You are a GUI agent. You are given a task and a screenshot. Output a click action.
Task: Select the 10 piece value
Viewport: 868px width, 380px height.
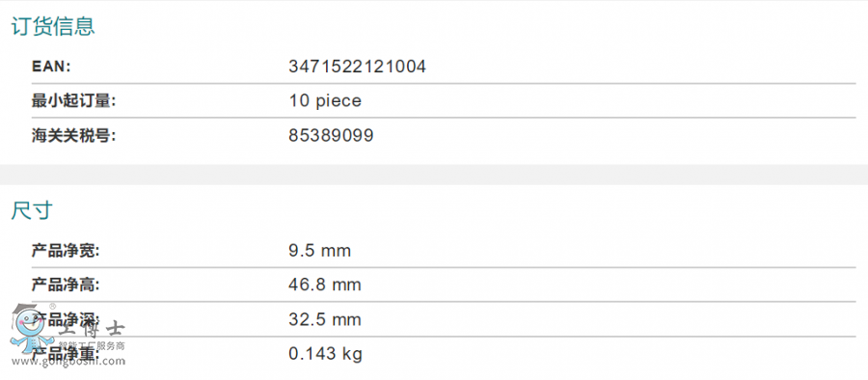tap(325, 101)
